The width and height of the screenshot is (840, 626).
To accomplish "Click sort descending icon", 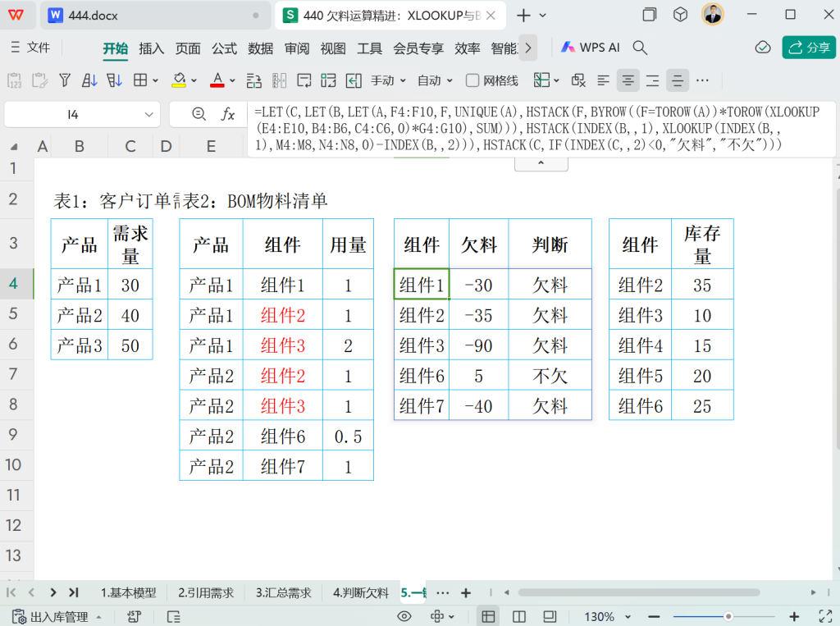I will pyautogui.click(x=114, y=80).
